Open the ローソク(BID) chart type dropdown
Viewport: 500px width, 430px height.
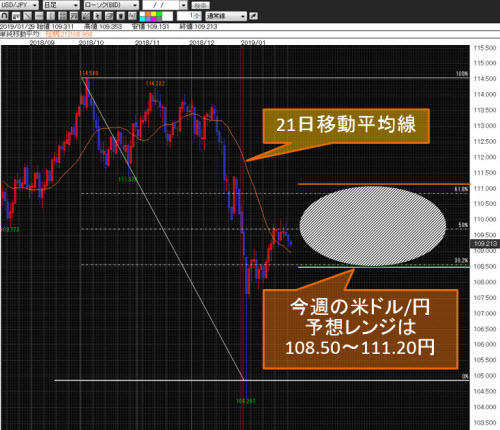click(111, 5)
